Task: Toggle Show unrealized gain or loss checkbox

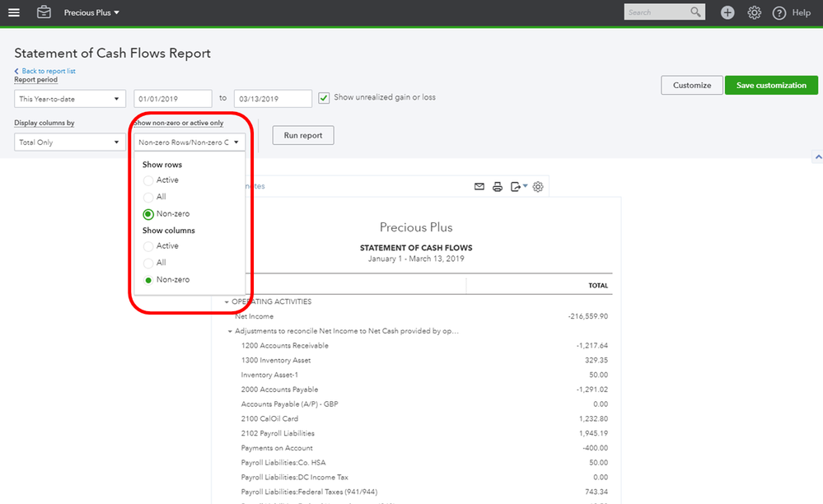Action: (x=325, y=97)
